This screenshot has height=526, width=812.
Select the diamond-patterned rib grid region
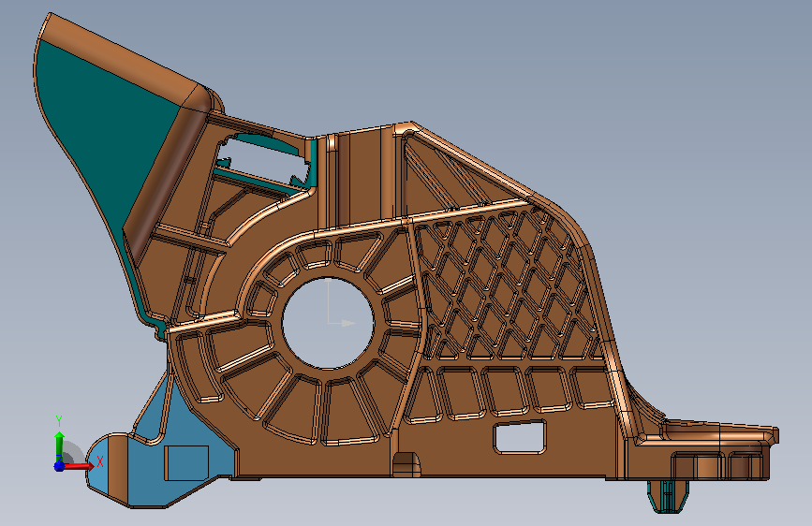(510, 285)
